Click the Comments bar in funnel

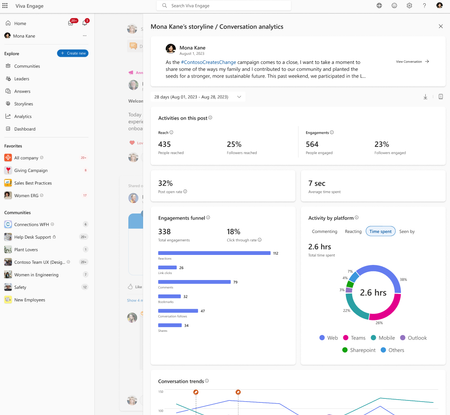(x=194, y=282)
